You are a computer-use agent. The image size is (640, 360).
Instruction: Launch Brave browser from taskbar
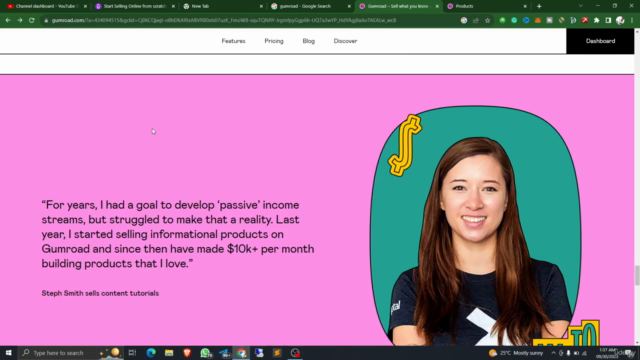point(187,353)
